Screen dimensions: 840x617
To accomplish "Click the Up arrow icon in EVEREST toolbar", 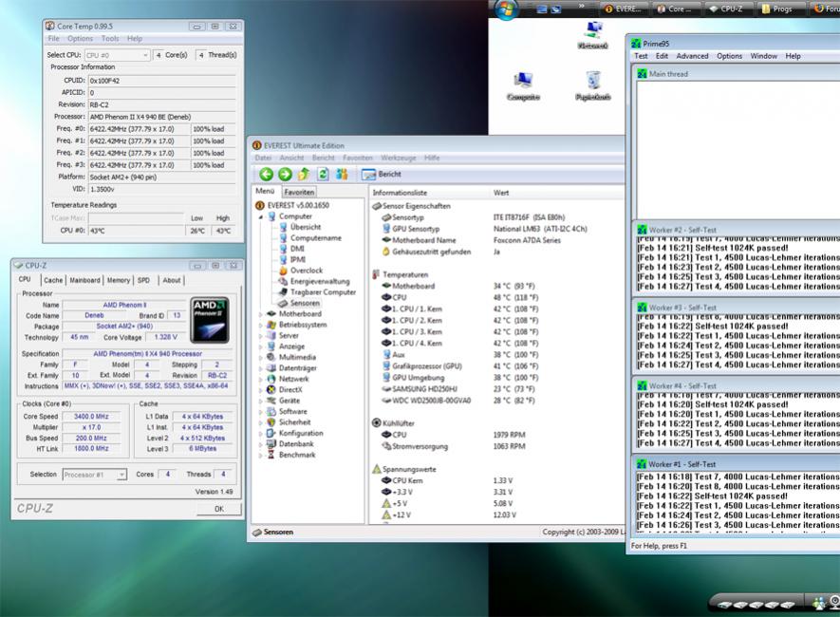I will [x=304, y=175].
